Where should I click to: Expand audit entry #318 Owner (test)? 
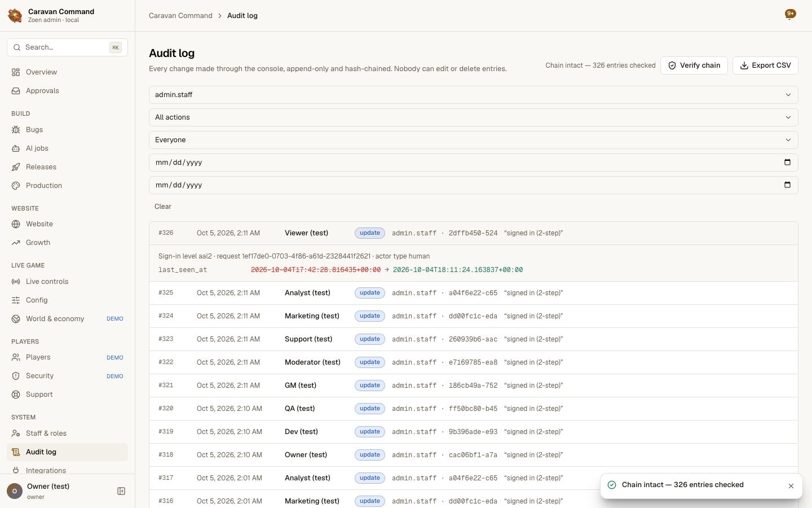tap(474, 455)
